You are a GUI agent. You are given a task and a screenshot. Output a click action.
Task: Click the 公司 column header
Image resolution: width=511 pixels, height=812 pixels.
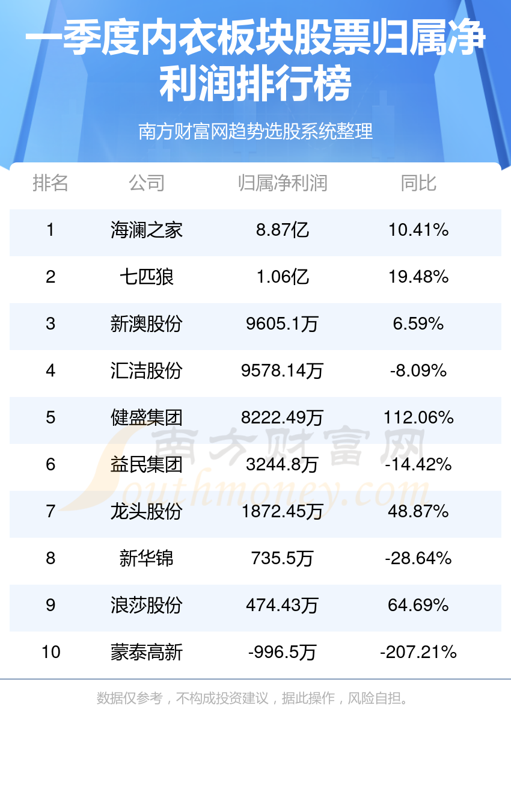pos(146,182)
